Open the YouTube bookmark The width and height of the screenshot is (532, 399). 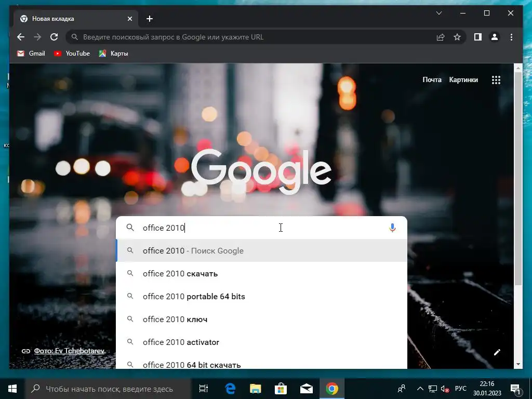pyautogui.click(x=72, y=54)
